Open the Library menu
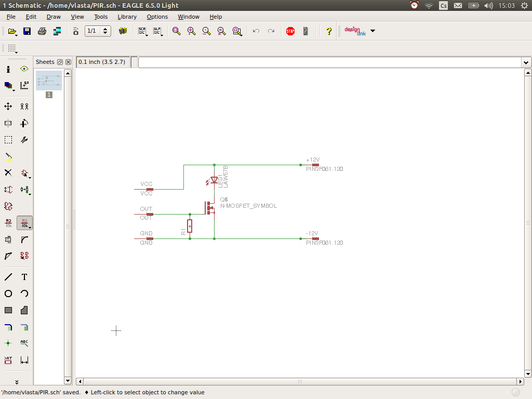This screenshot has width=532, height=399. click(127, 17)
